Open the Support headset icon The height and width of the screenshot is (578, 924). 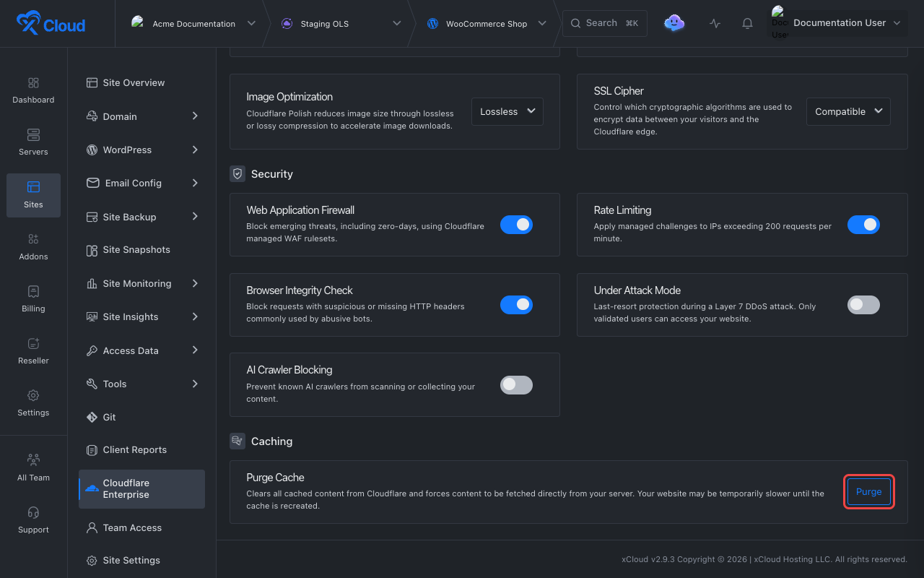tap(33, 512)
